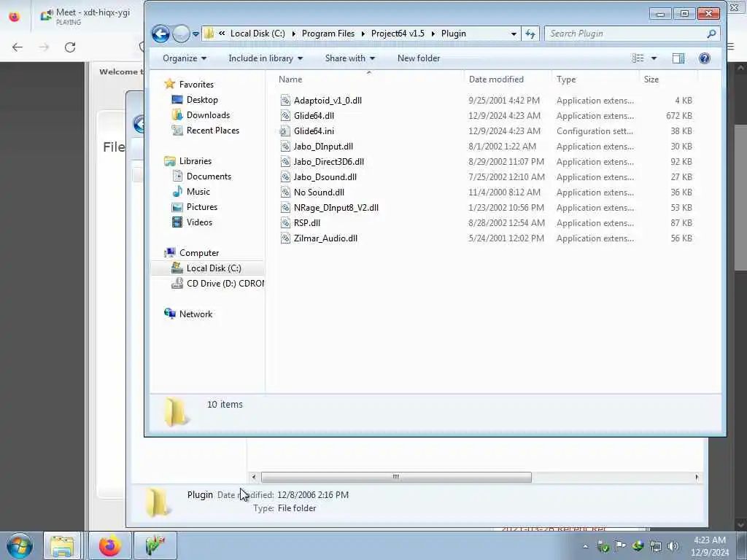Open Windows Explorer from the taskbar
The width and height of the screenshot is (747, 560).
(62, 545)
